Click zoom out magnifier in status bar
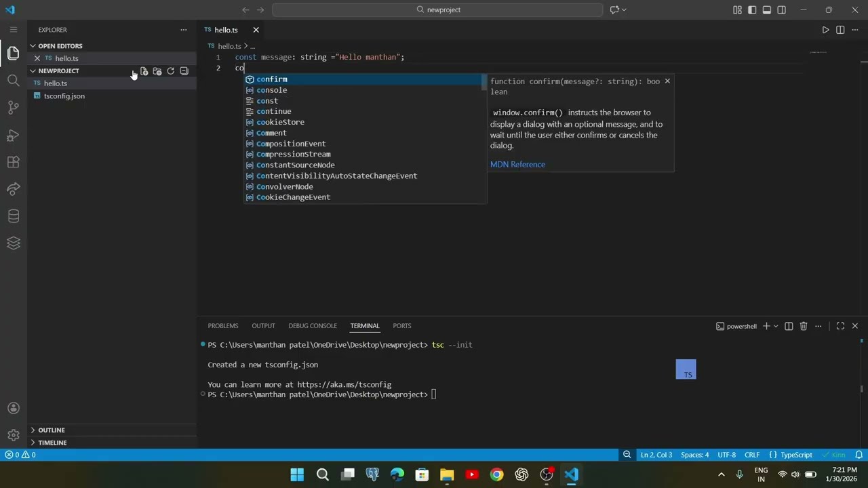868x488 pixels. click(x=627, y=455)
